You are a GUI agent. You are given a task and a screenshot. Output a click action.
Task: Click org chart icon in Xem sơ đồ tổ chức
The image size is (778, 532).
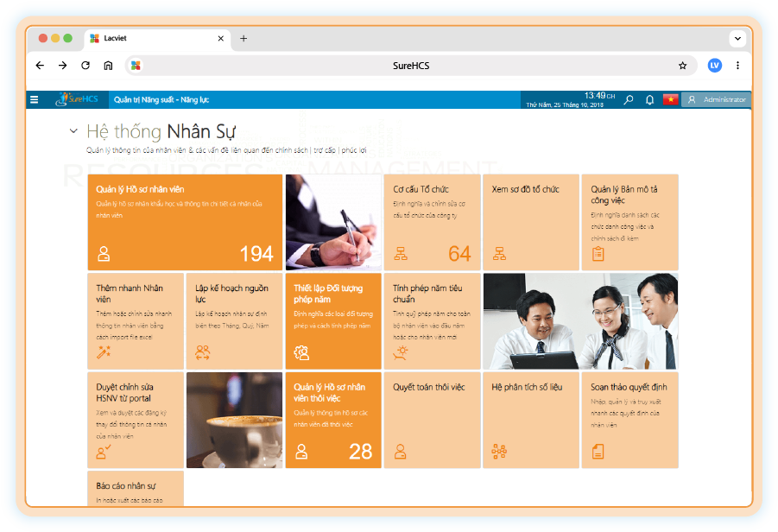tap(500, 254)
